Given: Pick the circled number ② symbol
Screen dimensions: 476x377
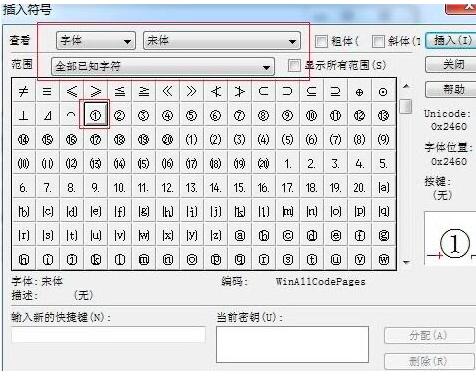Looking at the screenshot, I should [119, 115].
